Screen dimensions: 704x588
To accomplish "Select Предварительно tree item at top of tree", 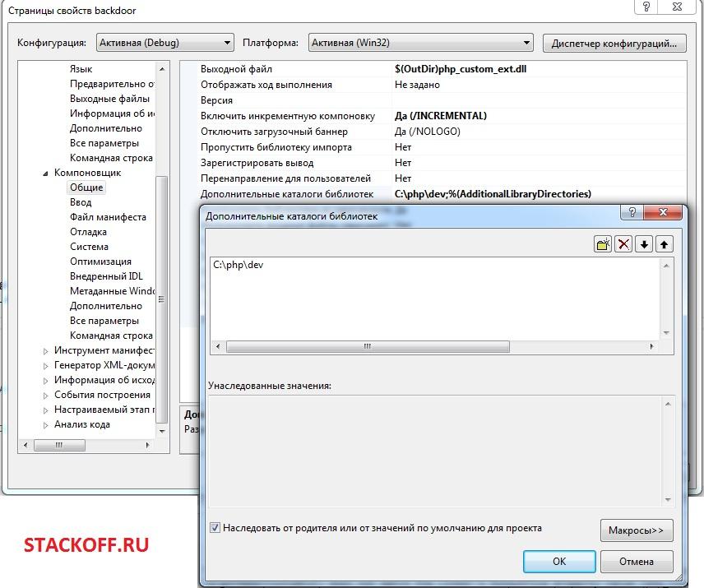I will [112, 84].
